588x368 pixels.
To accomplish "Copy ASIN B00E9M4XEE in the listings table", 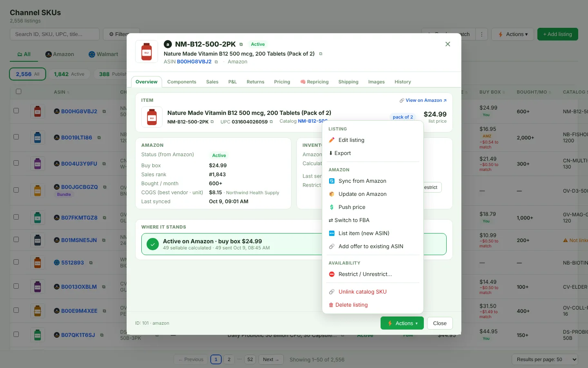I will [x=105, y=311].
